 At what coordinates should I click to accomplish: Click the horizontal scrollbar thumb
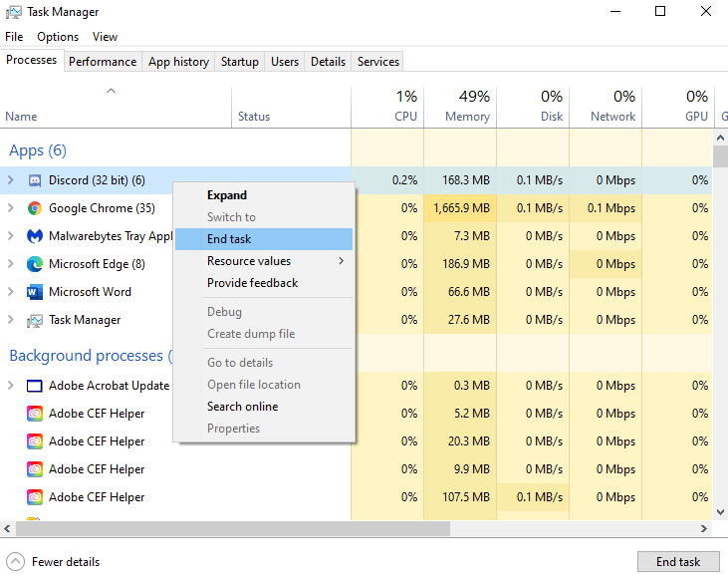(x=233, y=528)
